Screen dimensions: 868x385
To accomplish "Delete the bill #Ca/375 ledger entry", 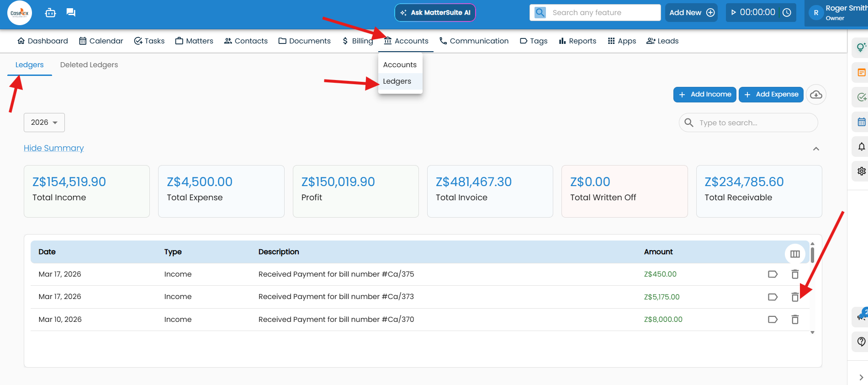I will 795,274.
